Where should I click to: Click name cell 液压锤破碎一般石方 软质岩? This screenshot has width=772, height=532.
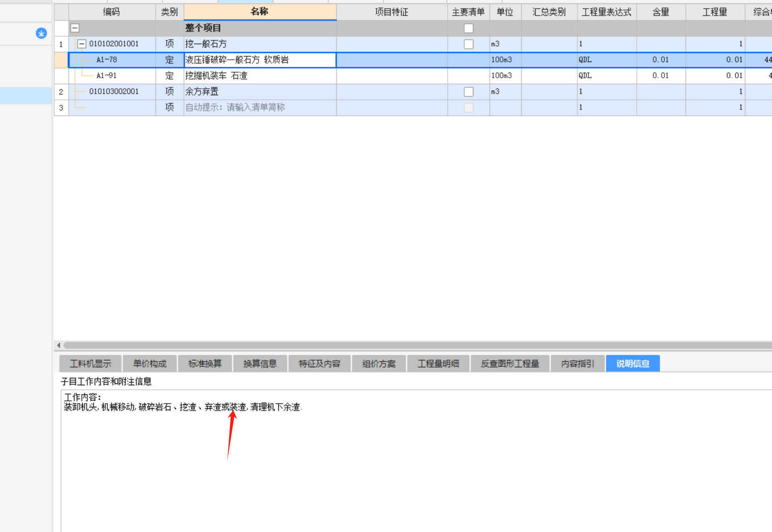click(260, 60)
